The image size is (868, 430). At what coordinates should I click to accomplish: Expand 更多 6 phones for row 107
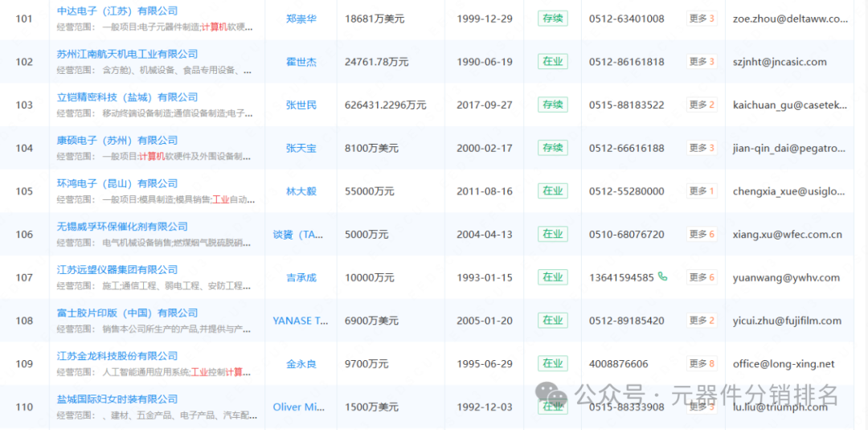coord(702,277)
